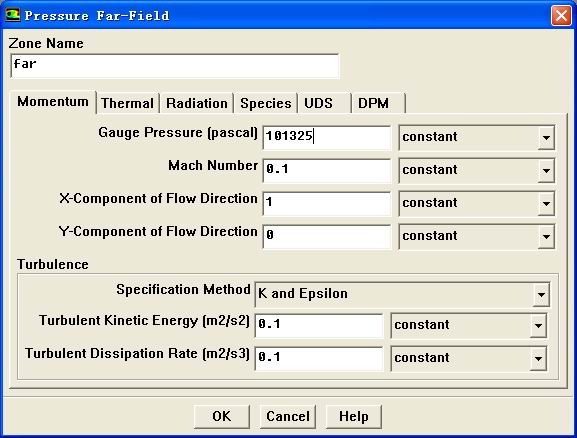Screen dimensions: 577x438
Task: Click the Mach Number input field
Action: click(327, 170)
